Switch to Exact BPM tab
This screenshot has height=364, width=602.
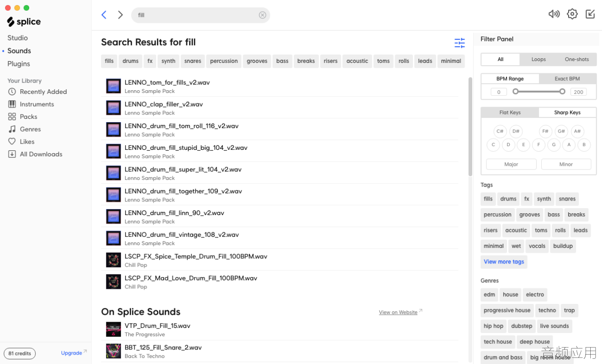click(x=567, y=78)
